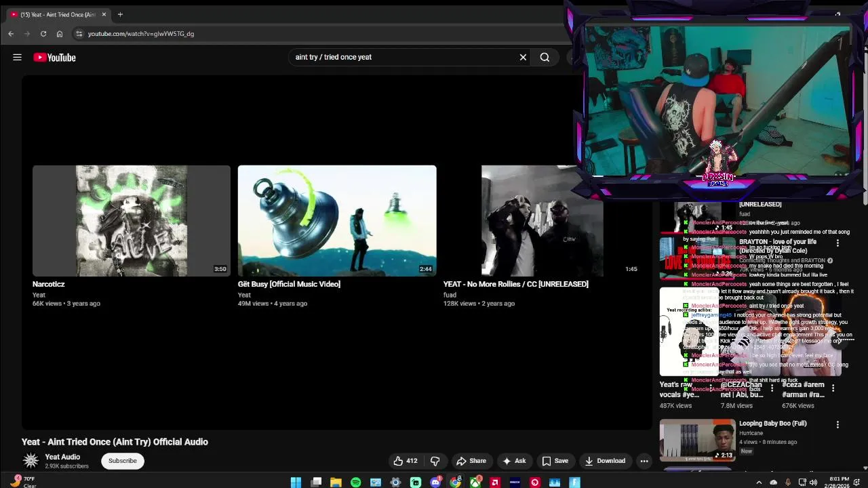Screen dimensions: 868x488
Task: Open the Windows Start menu
Action: [296, 483]
